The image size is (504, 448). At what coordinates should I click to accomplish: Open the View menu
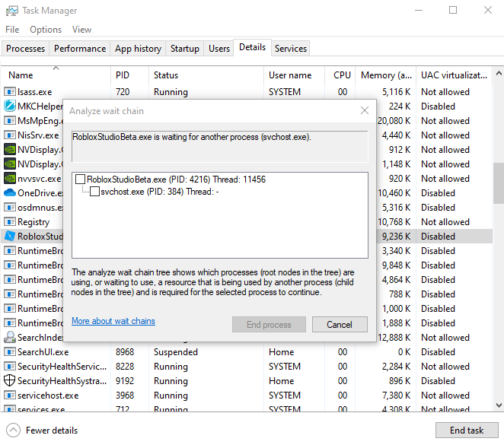click(x=81, y=30)
